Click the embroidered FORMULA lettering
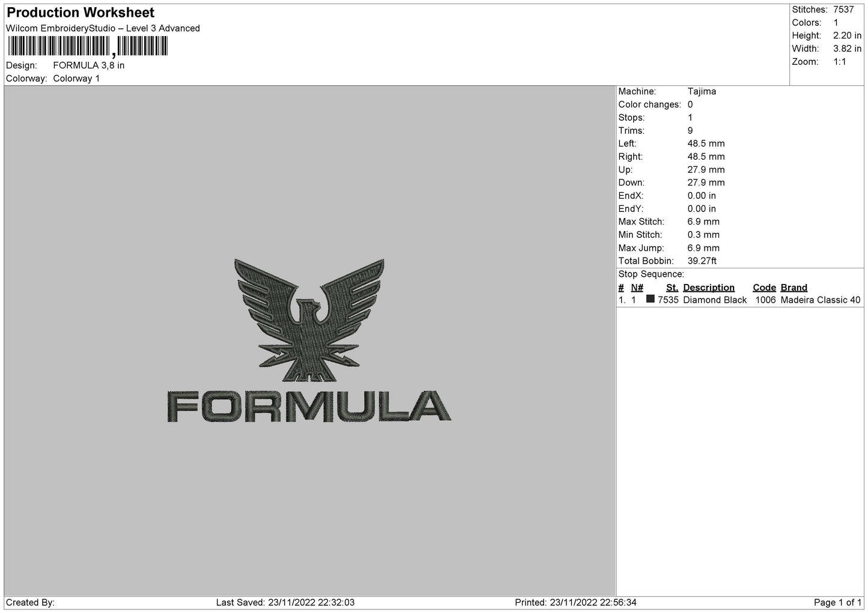Screen dimensions: 868x613 [309, 406]
